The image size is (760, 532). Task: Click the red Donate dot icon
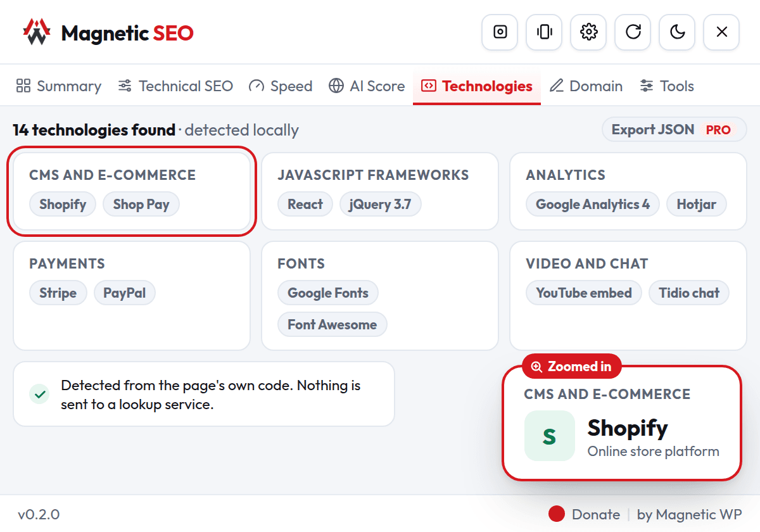557,514
